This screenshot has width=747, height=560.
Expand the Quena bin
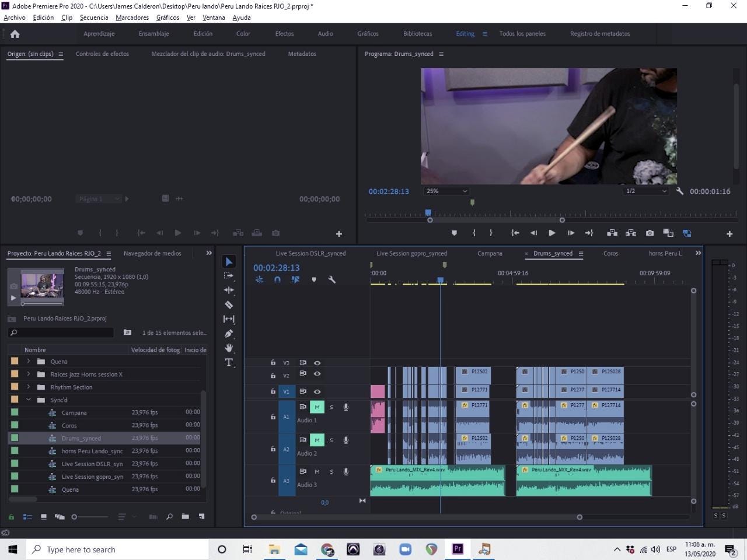tap(28, 361)
